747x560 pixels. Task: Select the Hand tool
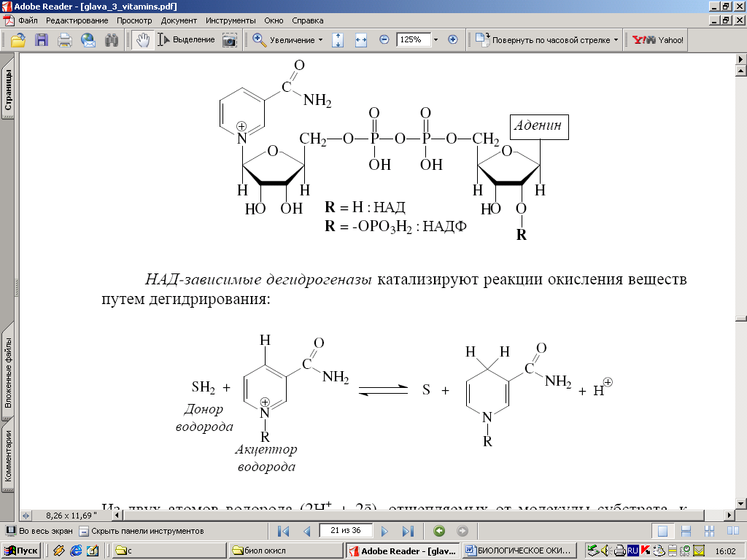pyautogui.click(x=143, y=40)
